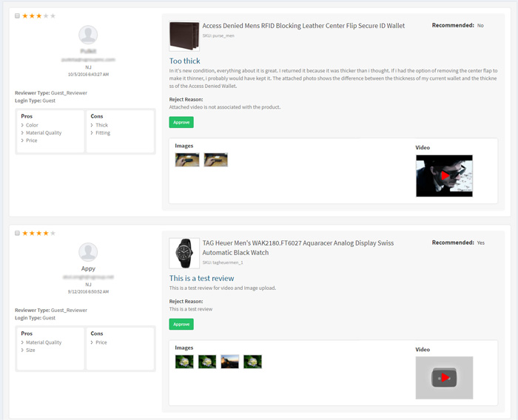Open the black TAG Heuer watch thumbnail
Screen dimensions: 518x420
coord(184,253)
